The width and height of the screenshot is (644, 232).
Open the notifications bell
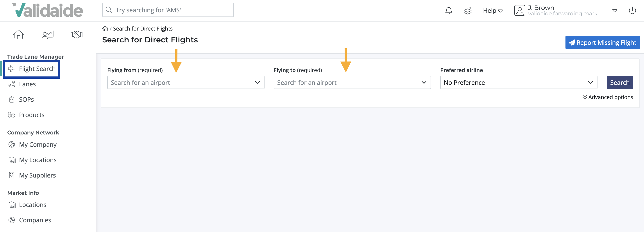(449, 11)
